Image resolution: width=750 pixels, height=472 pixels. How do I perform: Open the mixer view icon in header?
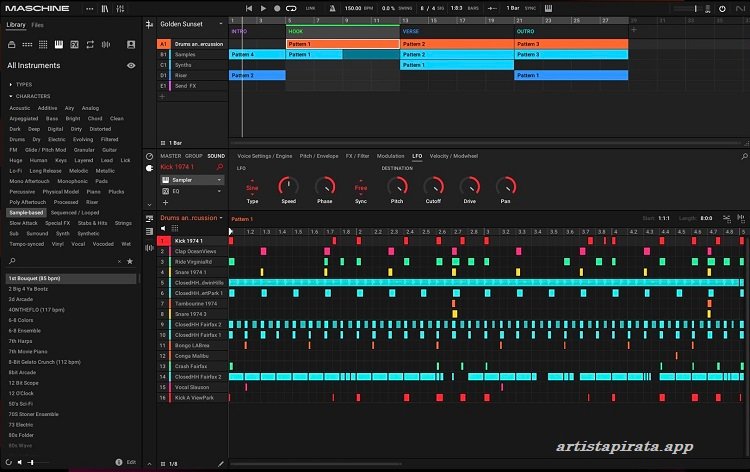pos(120,9)
